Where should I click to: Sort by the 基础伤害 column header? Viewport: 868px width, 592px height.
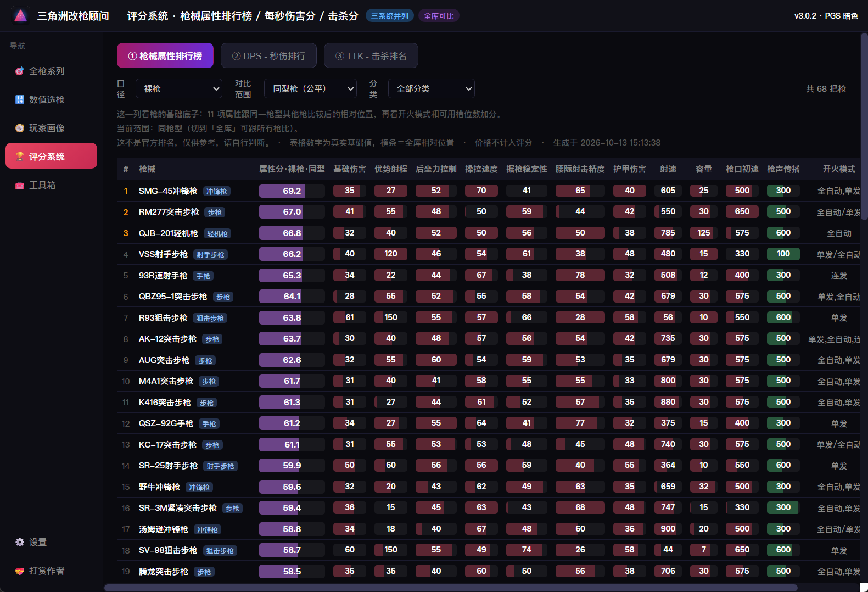350,169
